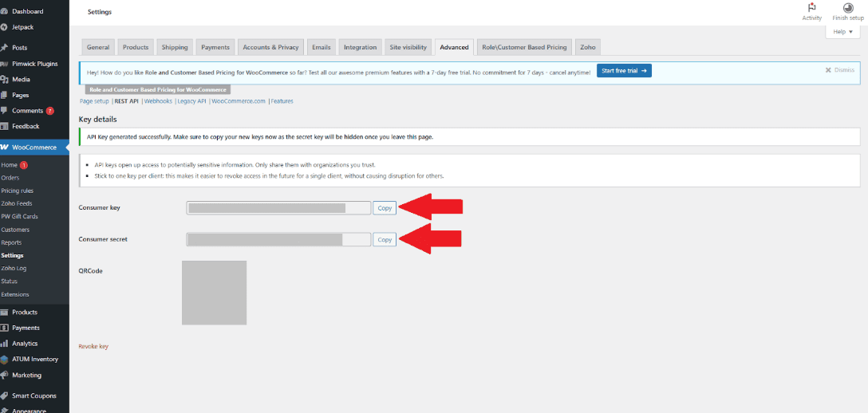Click the Activity flag icon

click(x=811, y=8)
